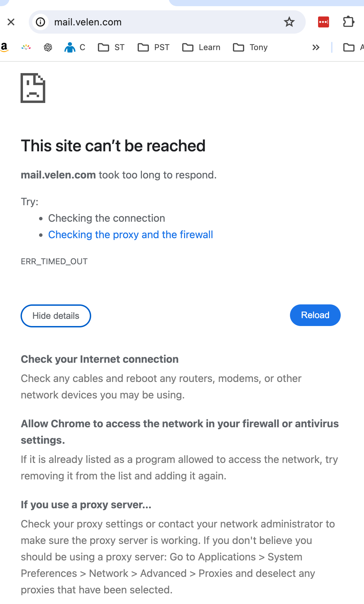The width and height of the screenshot is (364, 604).
Task: View site information icon in address bar
Action: (x=40, y=22)
